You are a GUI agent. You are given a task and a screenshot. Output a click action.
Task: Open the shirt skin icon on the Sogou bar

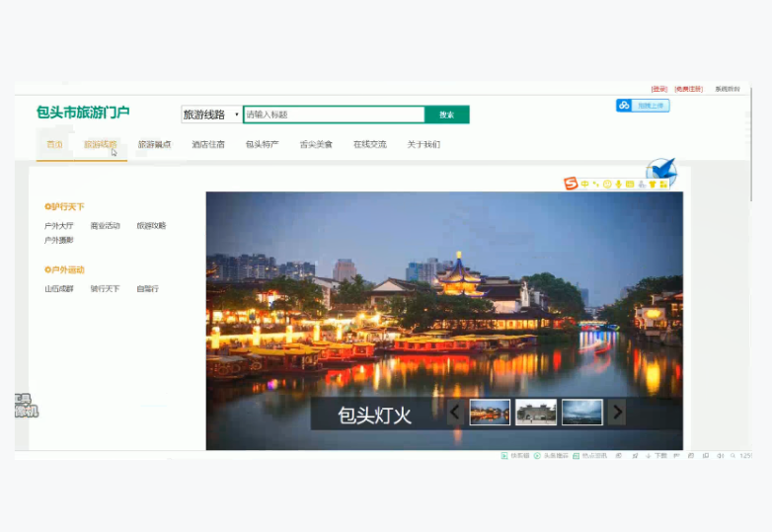point(653,184)
